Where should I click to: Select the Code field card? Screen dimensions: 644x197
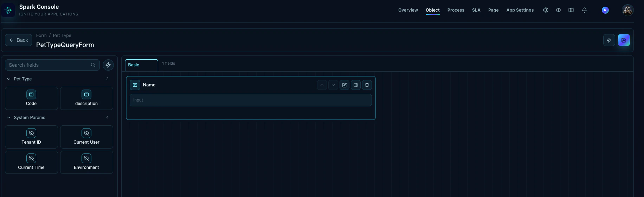tap(31, 98)
